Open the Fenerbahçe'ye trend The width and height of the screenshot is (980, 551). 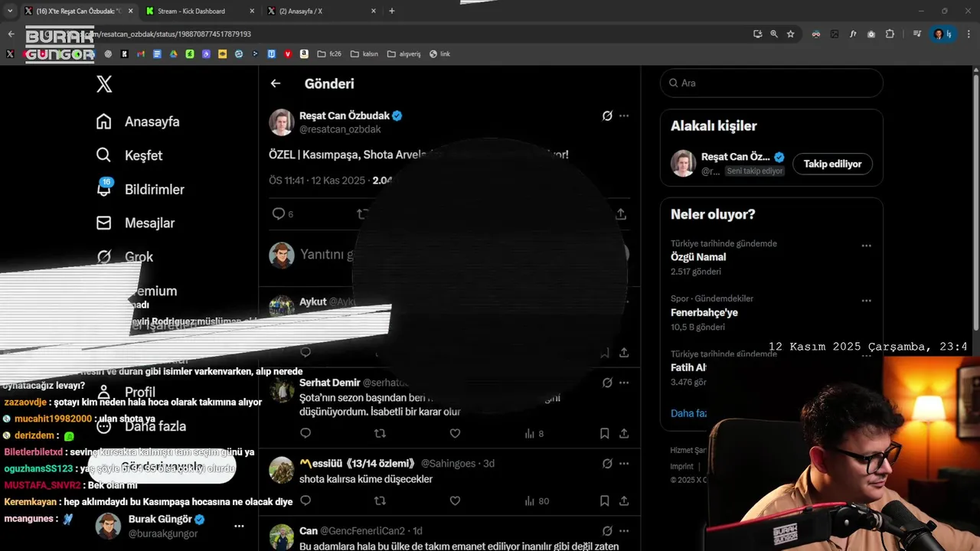click(704, 312)
